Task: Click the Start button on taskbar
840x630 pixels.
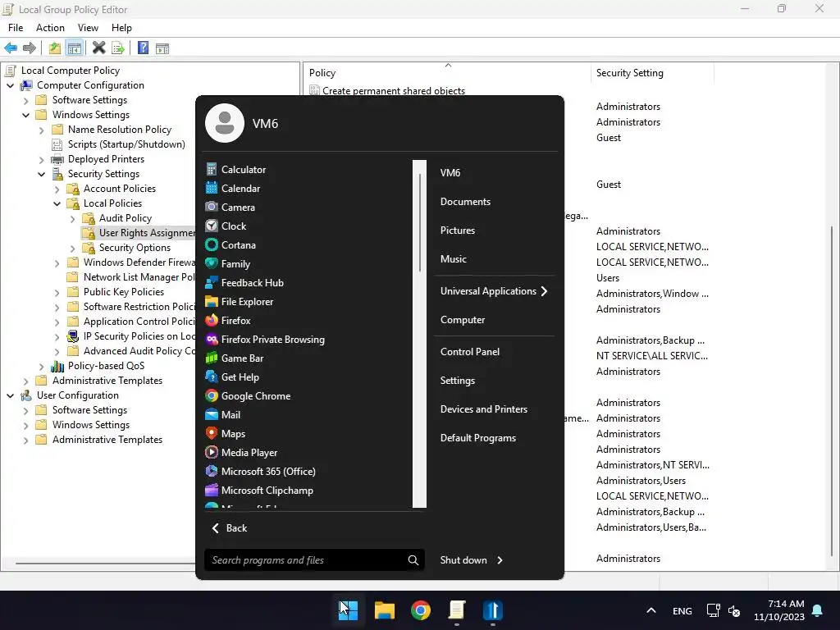Action: point(348,610)
